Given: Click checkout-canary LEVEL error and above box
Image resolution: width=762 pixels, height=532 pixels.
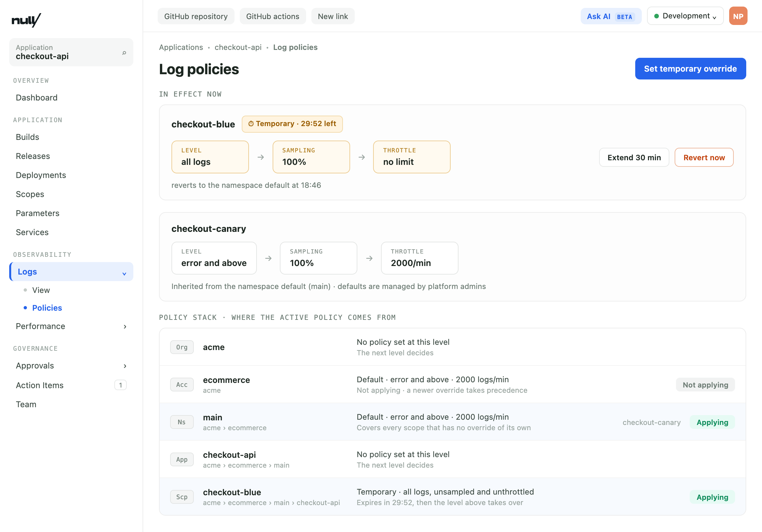Looking at the screenshot, I should click(214, 258).
